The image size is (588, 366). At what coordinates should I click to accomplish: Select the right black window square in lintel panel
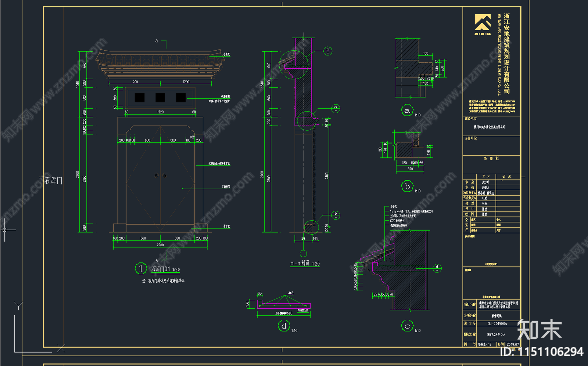(181, 98)
